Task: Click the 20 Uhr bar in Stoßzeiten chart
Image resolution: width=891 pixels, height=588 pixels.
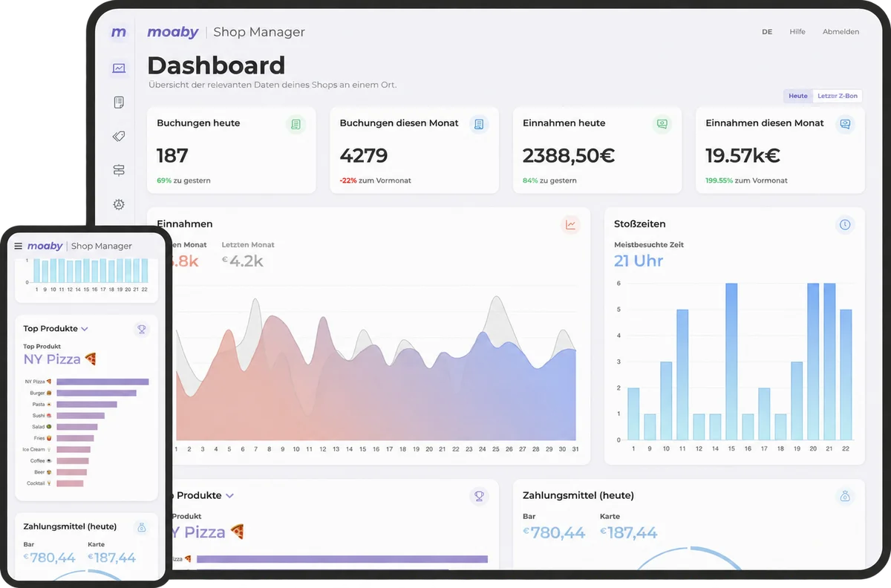Action: pyautogui.click(x=813, y=362)
